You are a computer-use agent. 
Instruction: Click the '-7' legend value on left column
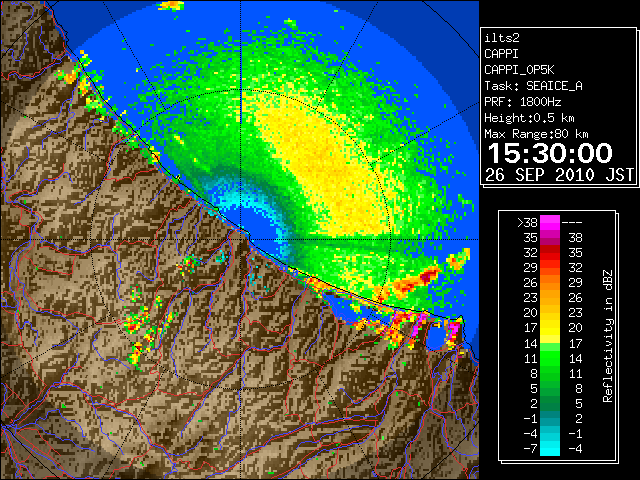coord(530,449)
